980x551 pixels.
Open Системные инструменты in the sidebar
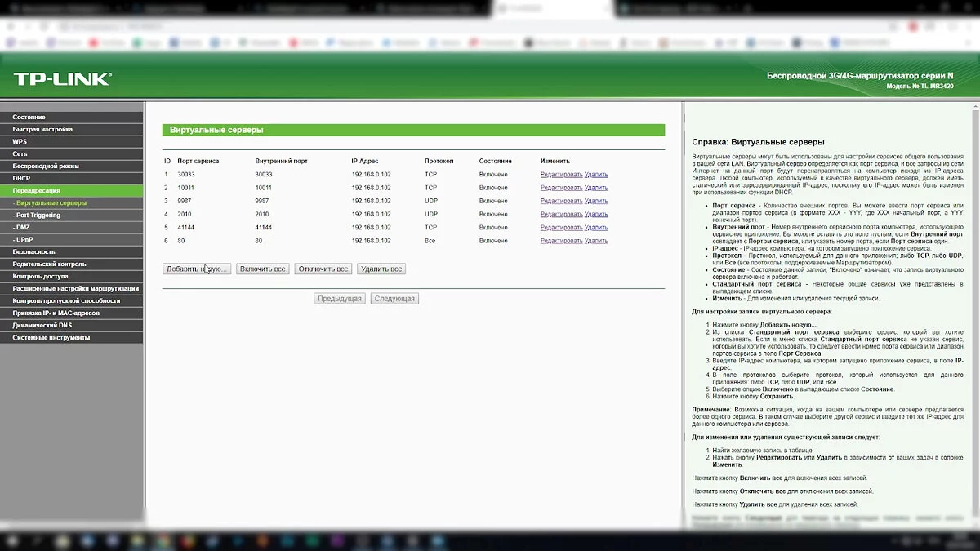click(x=51, y=337)
